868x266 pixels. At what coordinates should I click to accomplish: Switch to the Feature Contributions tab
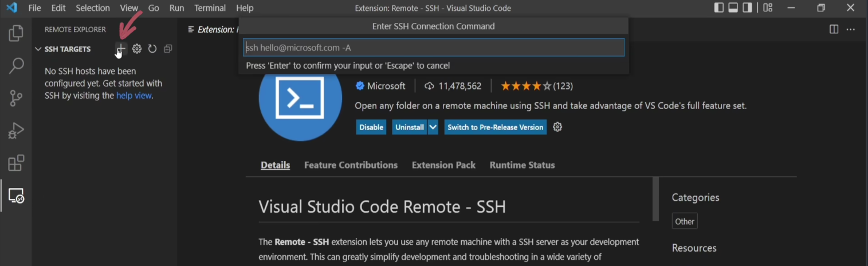351,165
